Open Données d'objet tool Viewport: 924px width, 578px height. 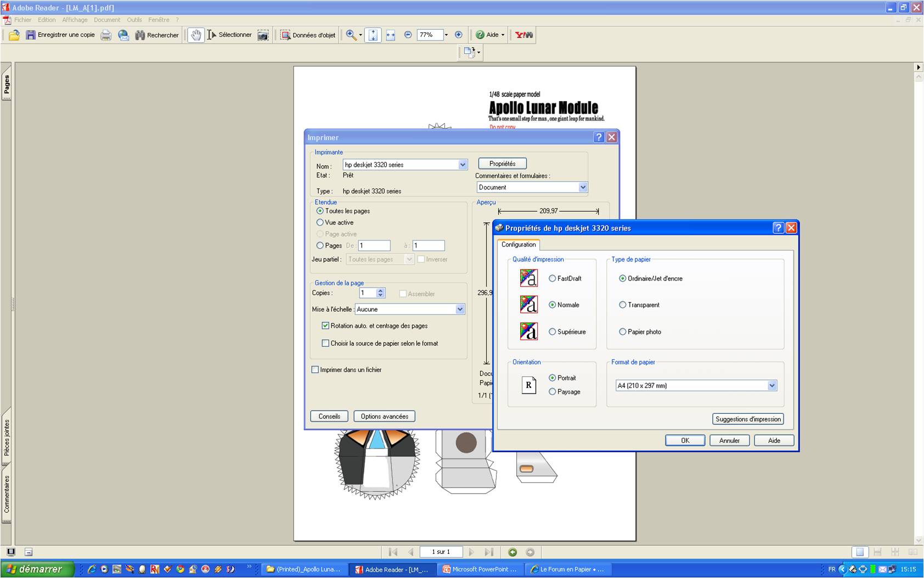pyautogui.click(x=308, y=35)
